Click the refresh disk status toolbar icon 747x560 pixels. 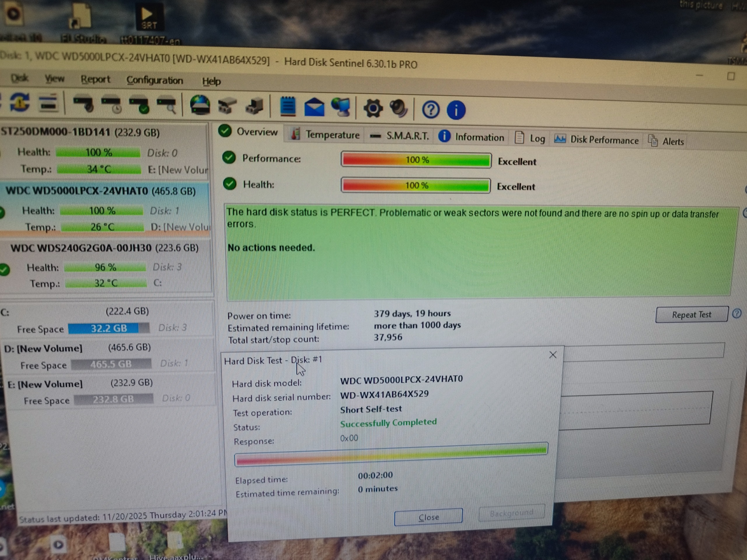pos(19,102)
